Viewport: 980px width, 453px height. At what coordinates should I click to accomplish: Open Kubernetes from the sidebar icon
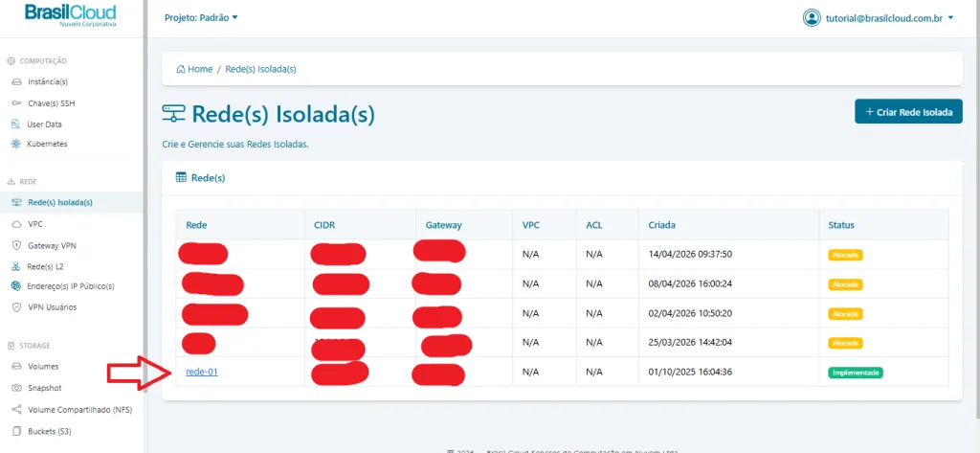[16, 145]
